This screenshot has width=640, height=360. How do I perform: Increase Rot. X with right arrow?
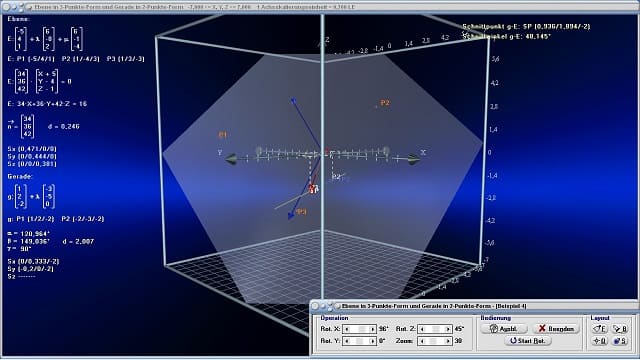pyautogui.click(x=372, y=329)
